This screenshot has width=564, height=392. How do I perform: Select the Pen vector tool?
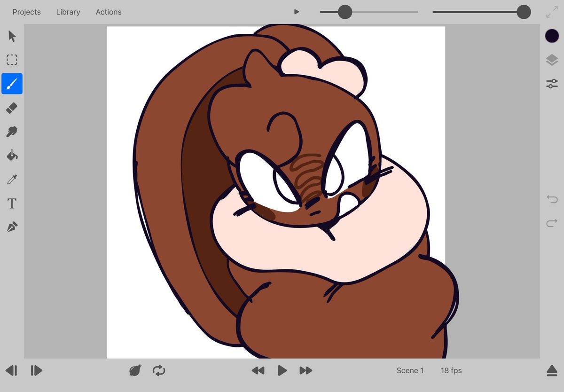pyautogui.click(x=12, y=227)
